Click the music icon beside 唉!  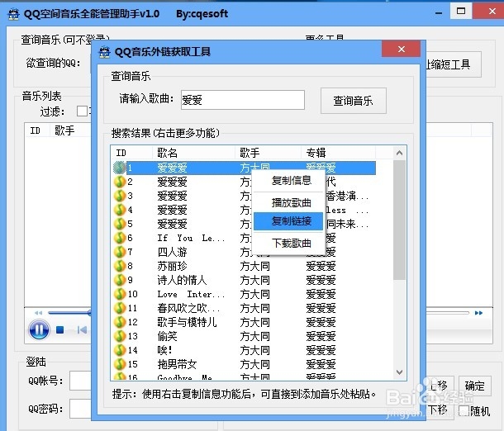pyautogui.click(x=120, y=350)
